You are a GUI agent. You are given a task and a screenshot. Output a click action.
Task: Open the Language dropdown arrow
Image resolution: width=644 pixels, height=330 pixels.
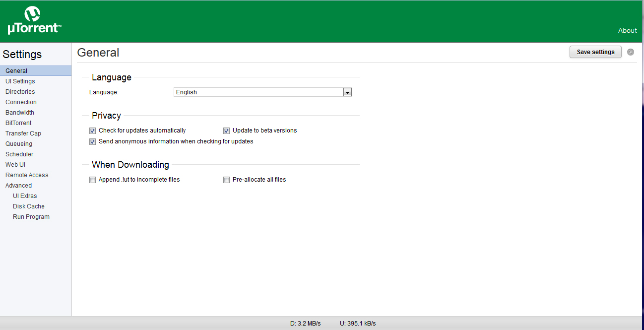[x=347, y=92]
